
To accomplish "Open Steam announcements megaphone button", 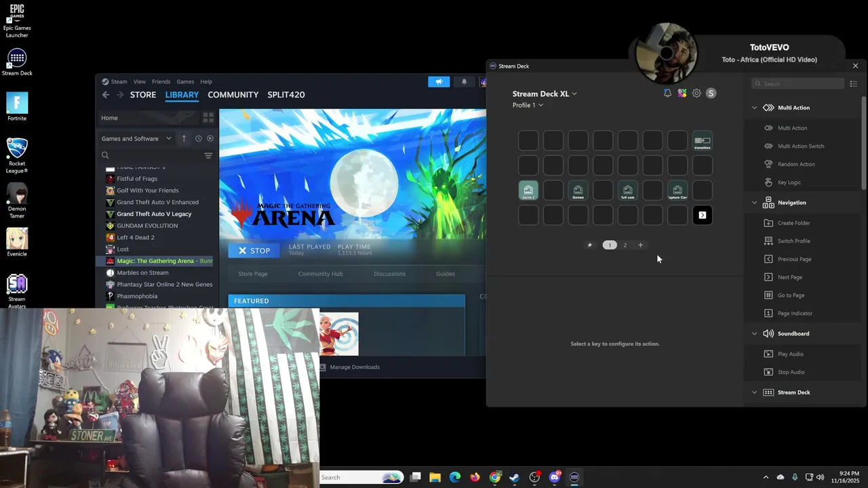I will pos(439,82).
